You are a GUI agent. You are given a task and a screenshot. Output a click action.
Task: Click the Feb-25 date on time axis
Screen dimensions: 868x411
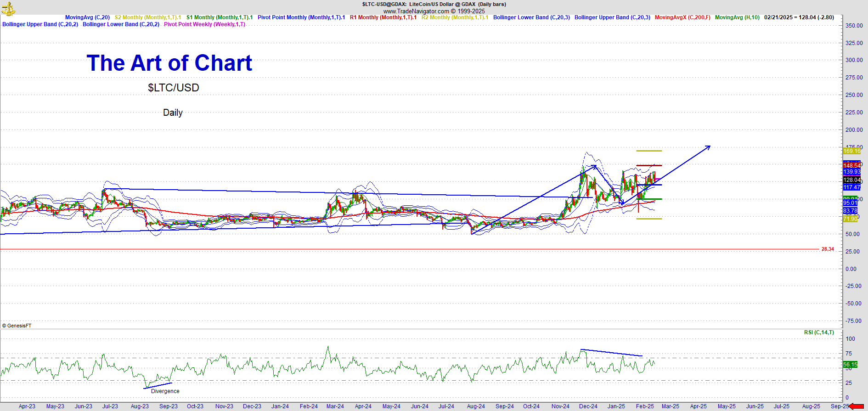pyautogui.click(x=645, y=406)
